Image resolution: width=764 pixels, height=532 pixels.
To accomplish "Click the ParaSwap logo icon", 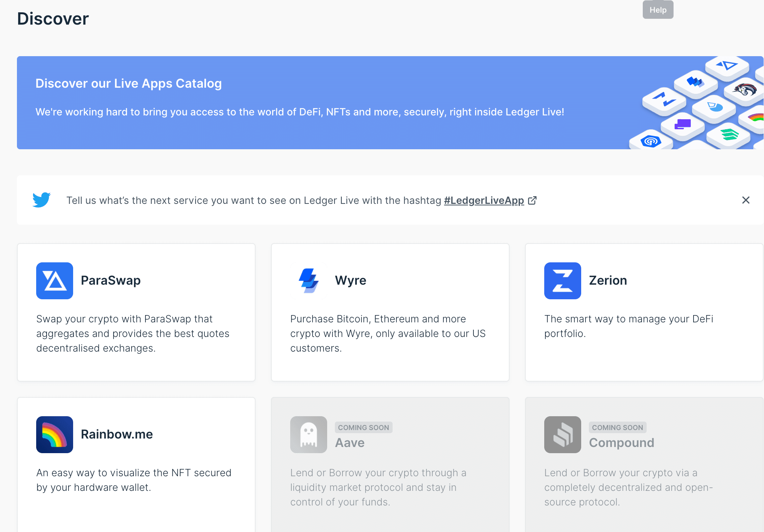I will click(x=55, y=281).
